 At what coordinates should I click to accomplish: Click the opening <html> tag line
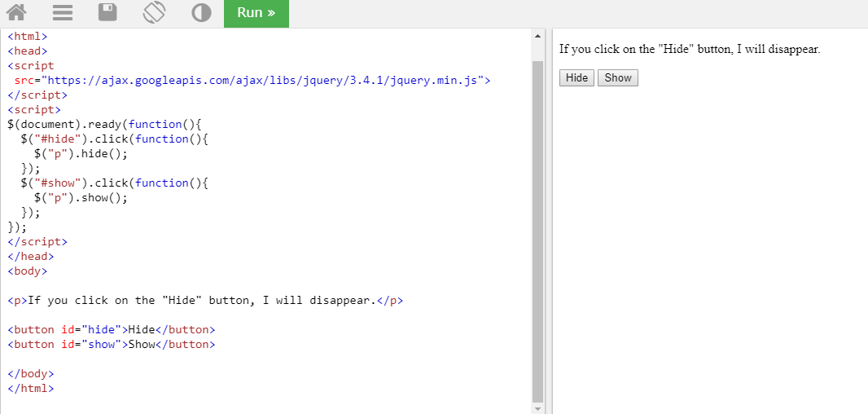tap(28, 37)
